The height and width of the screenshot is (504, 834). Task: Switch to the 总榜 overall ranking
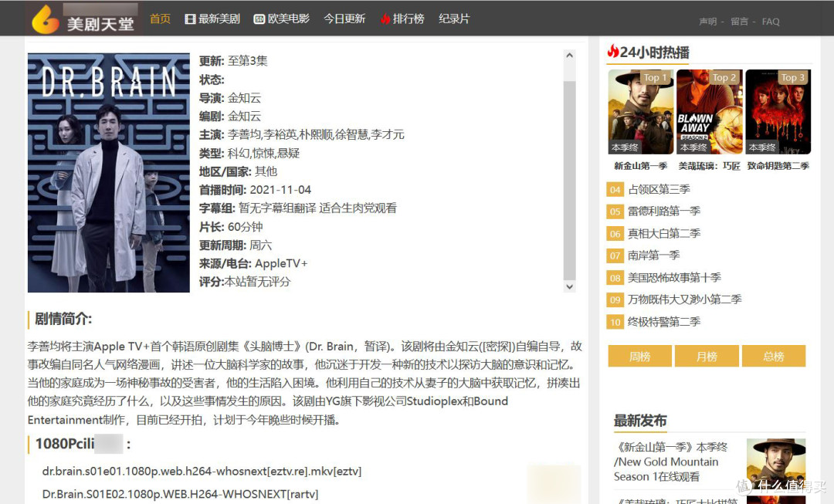click(774, 357)
